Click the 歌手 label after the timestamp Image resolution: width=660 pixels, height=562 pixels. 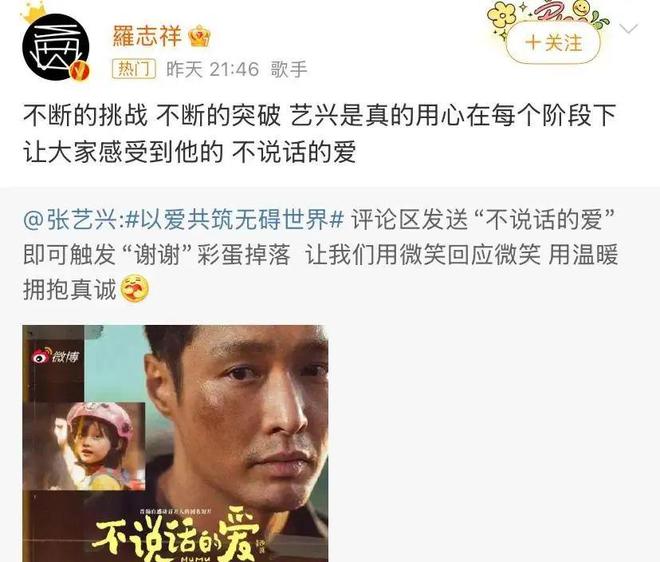(x=289, y=69)
